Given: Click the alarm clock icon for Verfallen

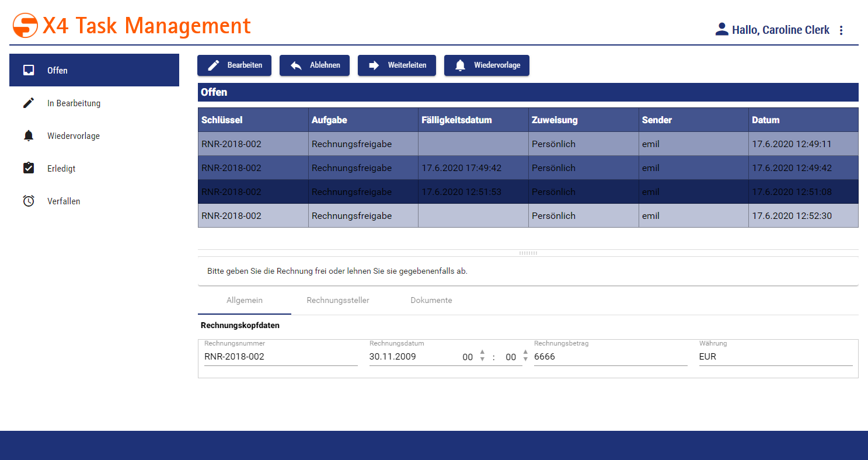Looking at the screenshot, I should coord(29,201).
